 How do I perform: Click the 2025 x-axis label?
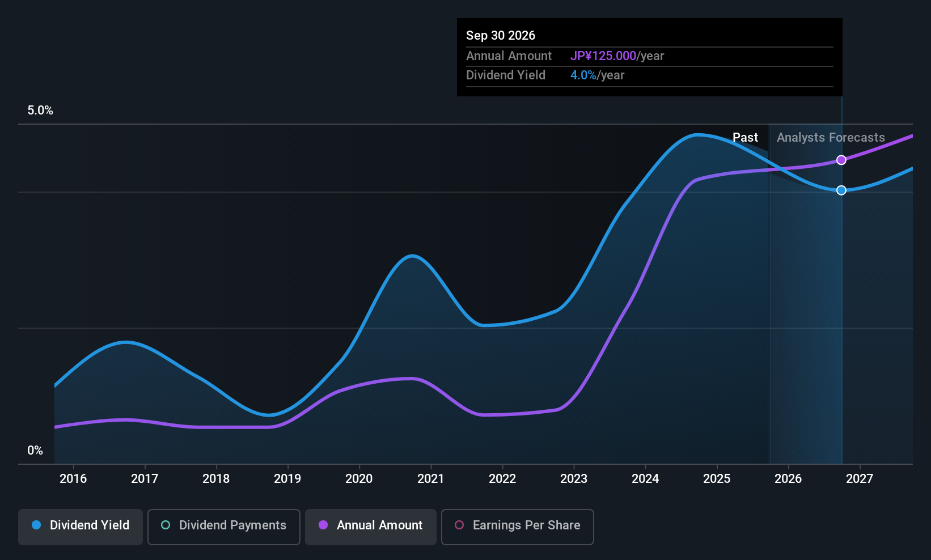[x=717, y=479]
